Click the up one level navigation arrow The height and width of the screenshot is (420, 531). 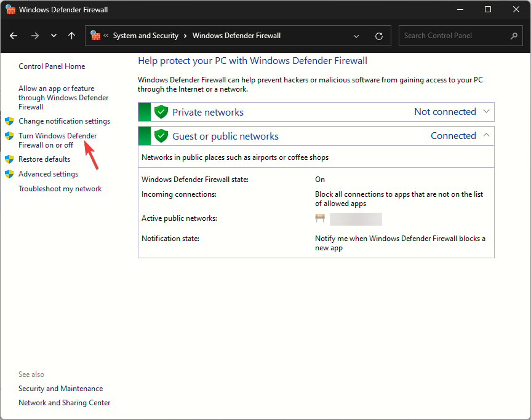point(71,36)
